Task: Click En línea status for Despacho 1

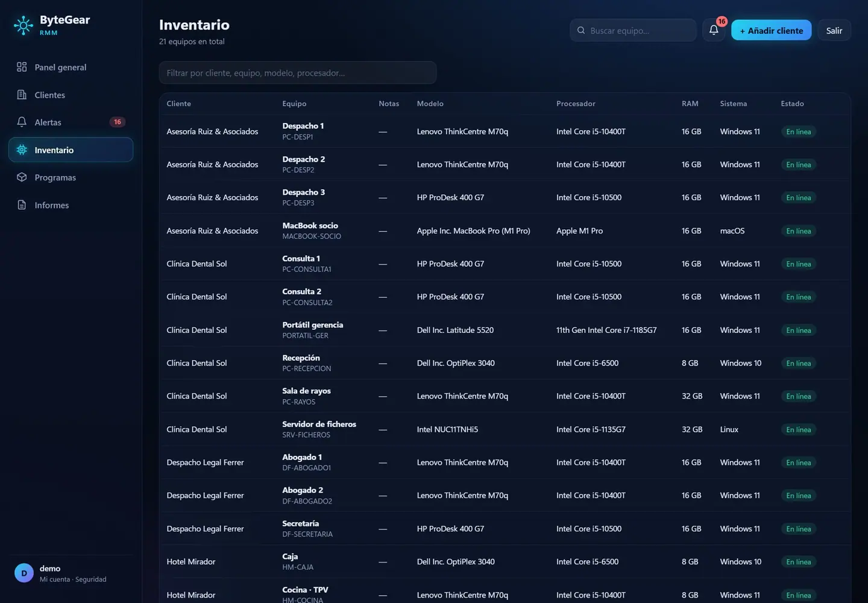Action: (799, 131)
